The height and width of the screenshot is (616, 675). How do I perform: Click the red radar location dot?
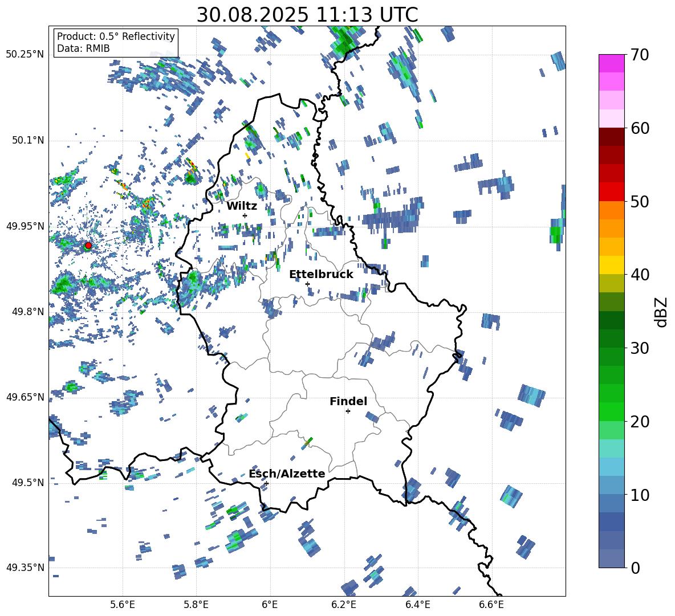(x=88, y=246)
